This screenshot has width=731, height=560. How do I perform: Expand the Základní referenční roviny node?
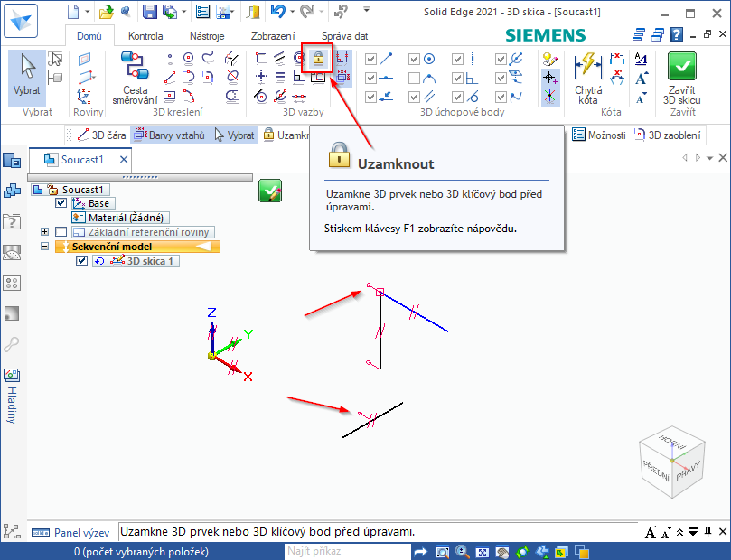coord(44,232)
